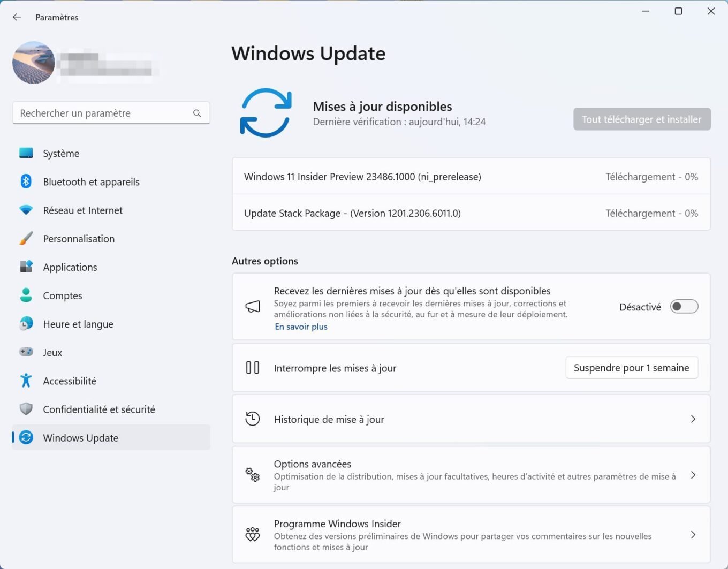Image resolution: width=728 pixels, height=569 pixels.
Task: Click the large blue update sync arrows icon
Action: [266, 112]
